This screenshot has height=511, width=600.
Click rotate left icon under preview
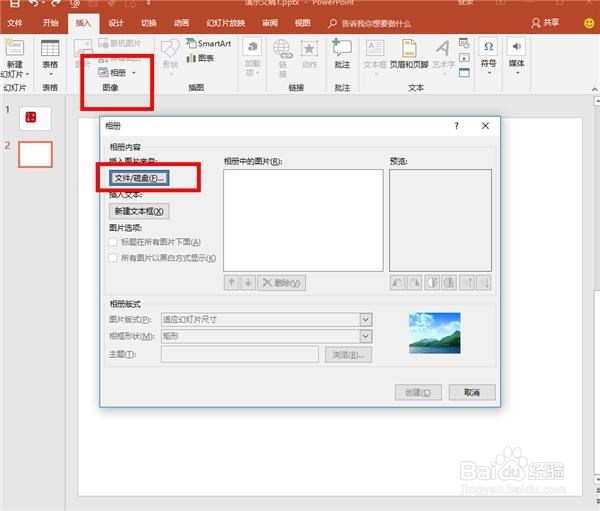point(397,283)
